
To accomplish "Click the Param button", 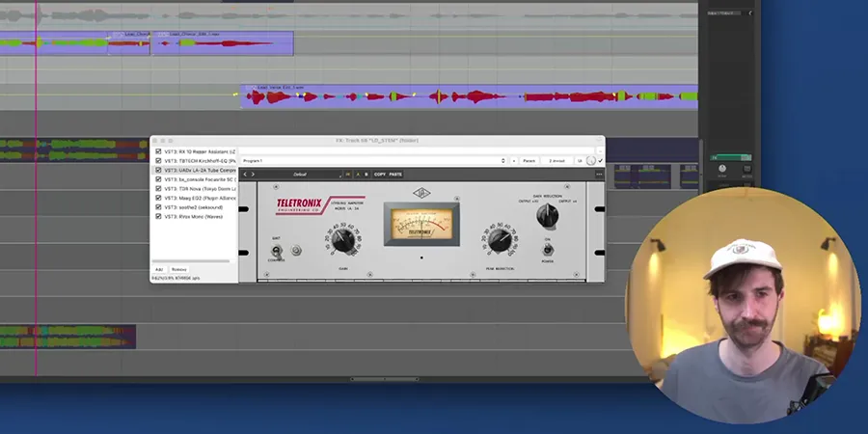I will click(529, 160).
